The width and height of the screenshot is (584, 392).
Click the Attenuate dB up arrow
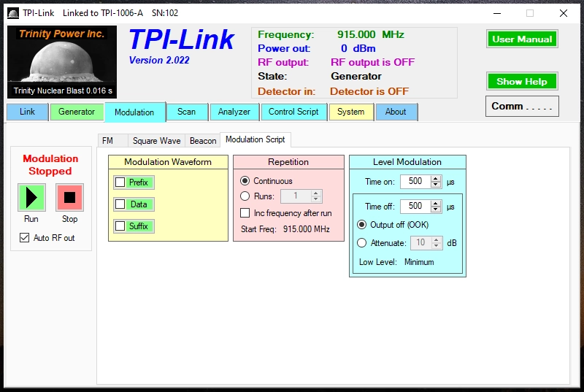pyautogui.click(x=436, y=240)
